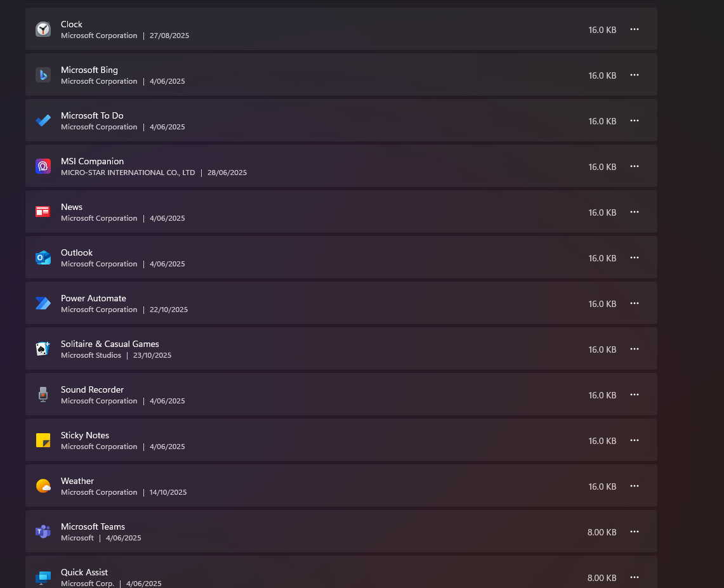Click the Outlook app icon

click(x=43, y=258)
